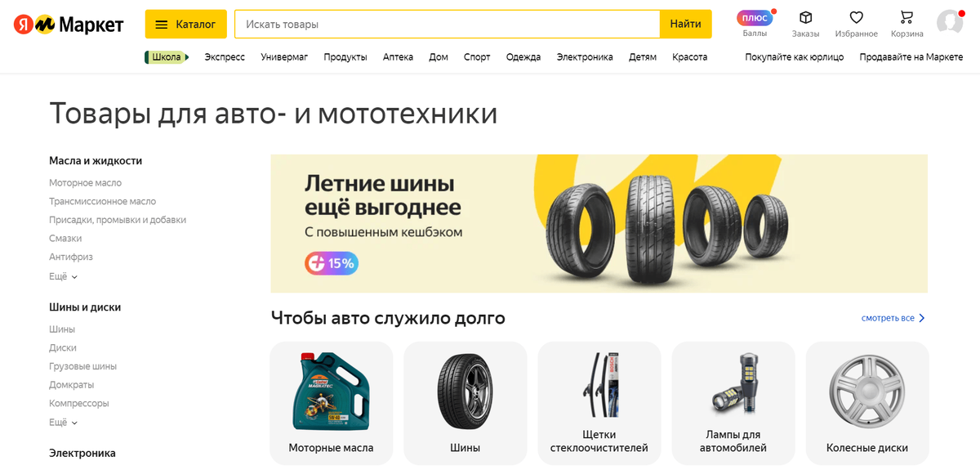Open the Школа promo tag

click(167, 57)
